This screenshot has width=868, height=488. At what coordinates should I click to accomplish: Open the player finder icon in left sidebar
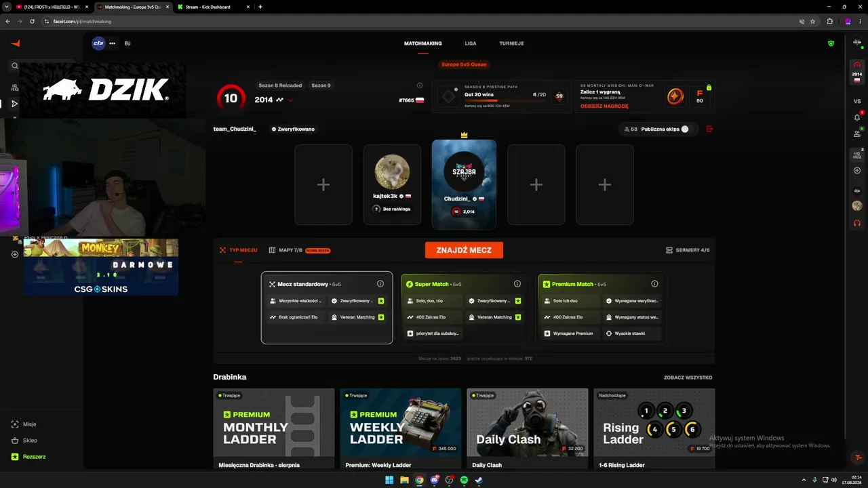tap(15, 87)
